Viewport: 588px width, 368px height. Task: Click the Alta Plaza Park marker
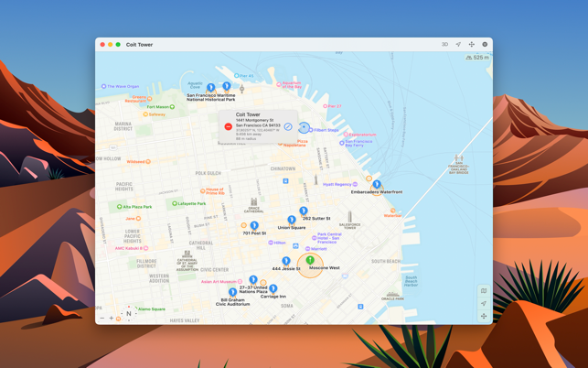click(119, 207)
